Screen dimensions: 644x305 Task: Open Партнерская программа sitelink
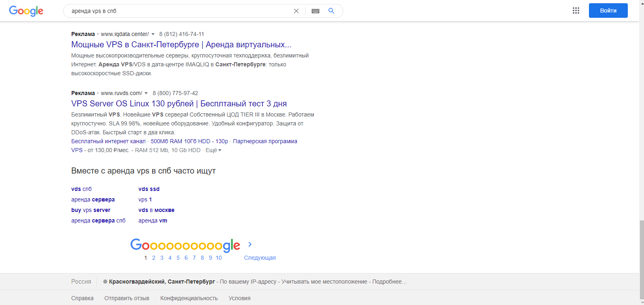click(265, 141)
